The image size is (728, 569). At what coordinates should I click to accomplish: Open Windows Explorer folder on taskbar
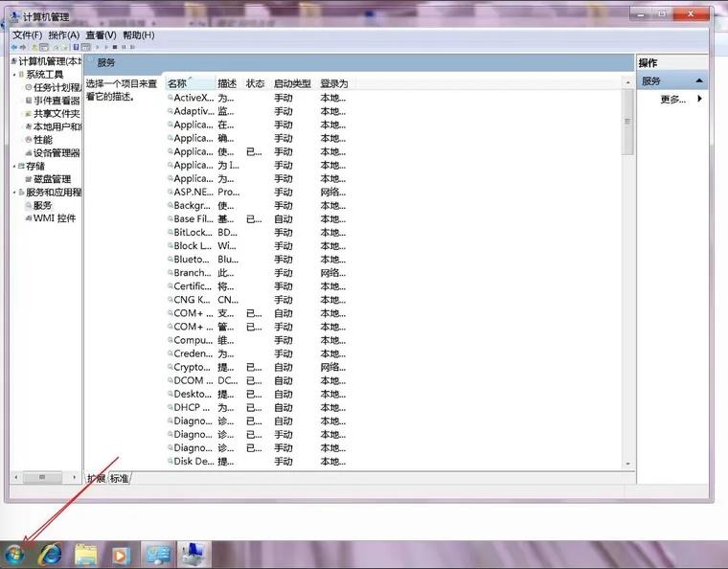click(x=86, y=554)
